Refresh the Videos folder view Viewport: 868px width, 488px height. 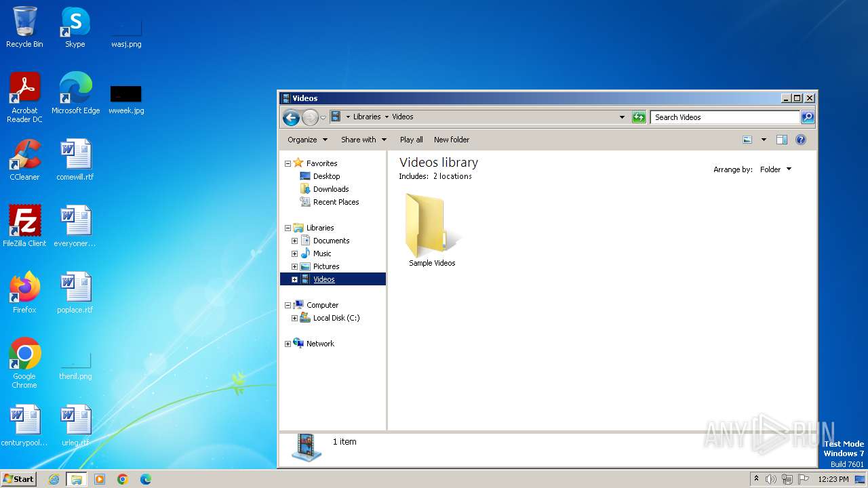[639, 117]
